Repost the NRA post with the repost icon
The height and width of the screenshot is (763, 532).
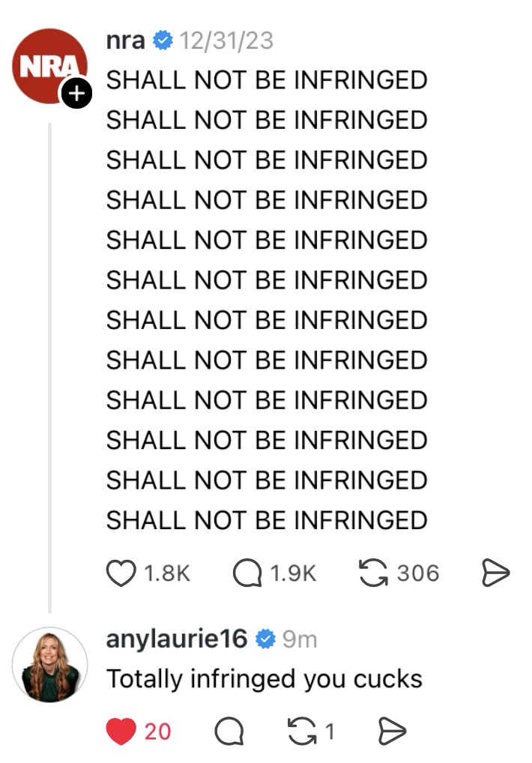tap(373, 573)
